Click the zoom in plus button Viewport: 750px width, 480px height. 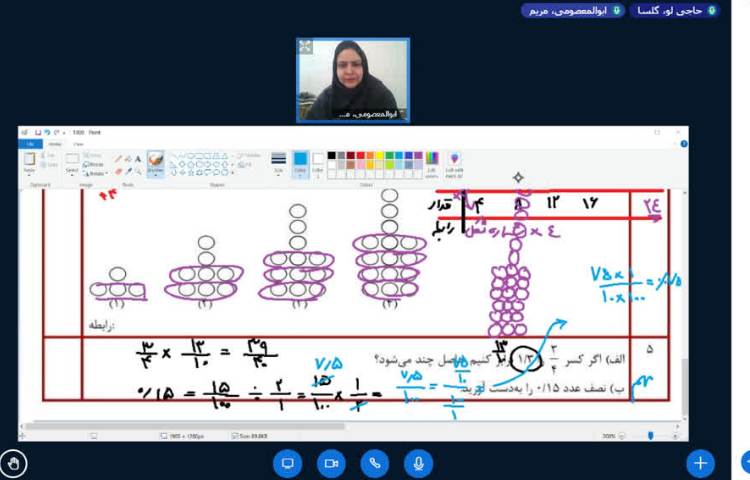click(675, 436)
